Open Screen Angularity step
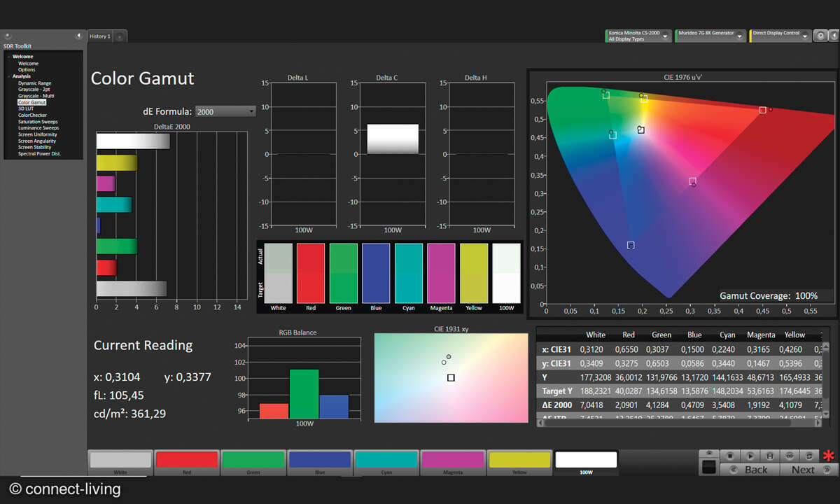Viewport: 840px width, 504px height. click(x=36, y=141)
